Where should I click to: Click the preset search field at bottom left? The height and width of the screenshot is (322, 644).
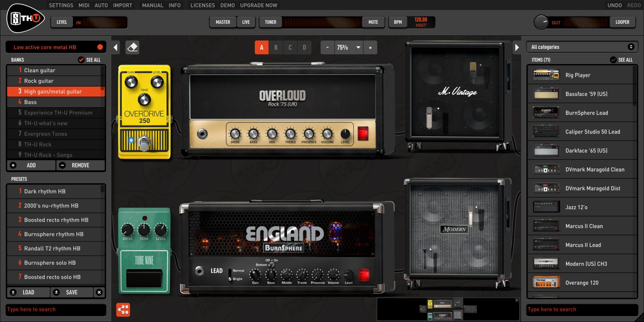55,309
